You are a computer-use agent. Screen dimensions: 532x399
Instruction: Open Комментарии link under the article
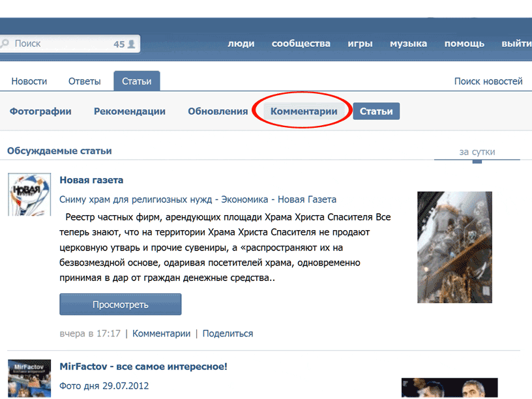coord(161,334)
